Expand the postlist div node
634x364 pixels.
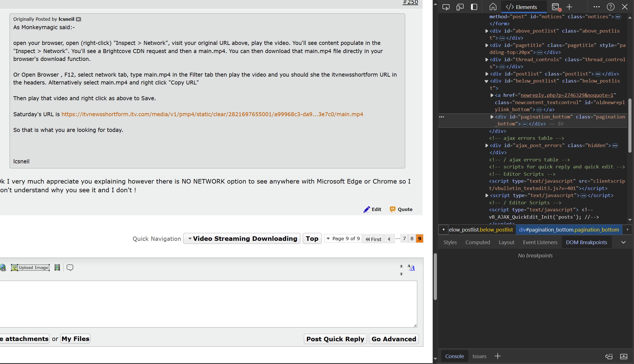pos(487,74)
